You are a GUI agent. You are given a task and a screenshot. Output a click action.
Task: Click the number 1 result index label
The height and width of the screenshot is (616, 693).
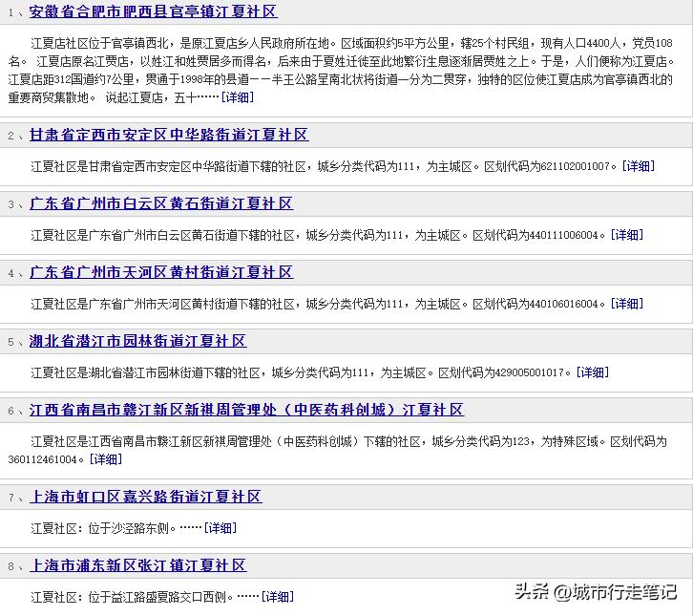[x=11, y=13]
